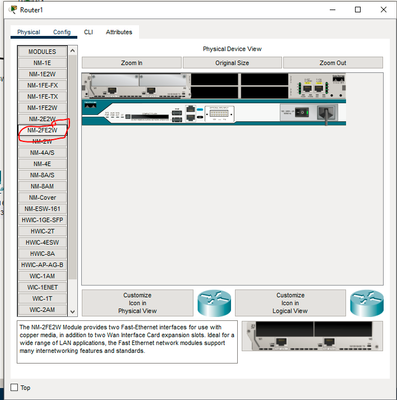Click the scroll down arrow of modules list
This screenshot has width=397, height=400.
coord(73,312)
